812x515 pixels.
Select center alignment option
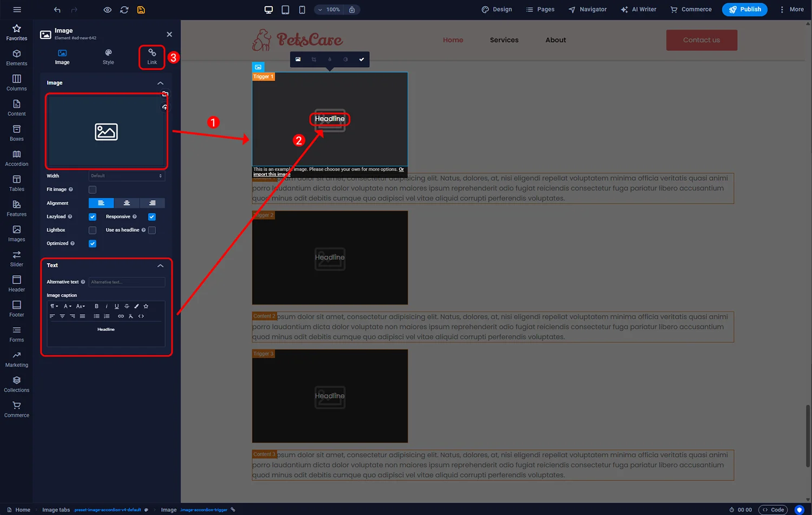coord(127,203)
